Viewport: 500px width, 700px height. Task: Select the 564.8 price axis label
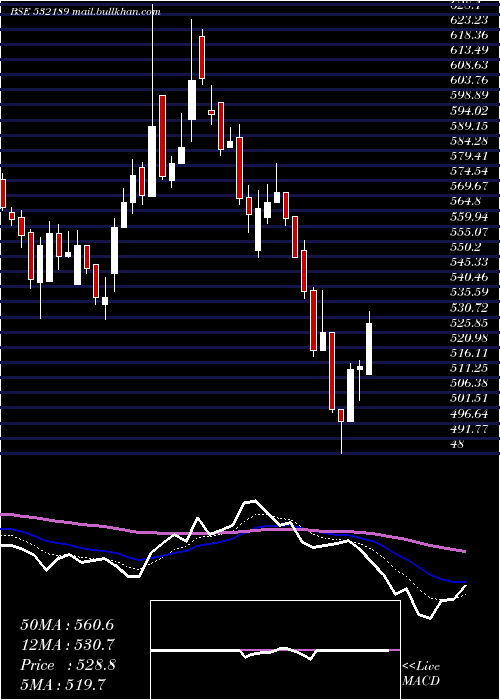466,201
